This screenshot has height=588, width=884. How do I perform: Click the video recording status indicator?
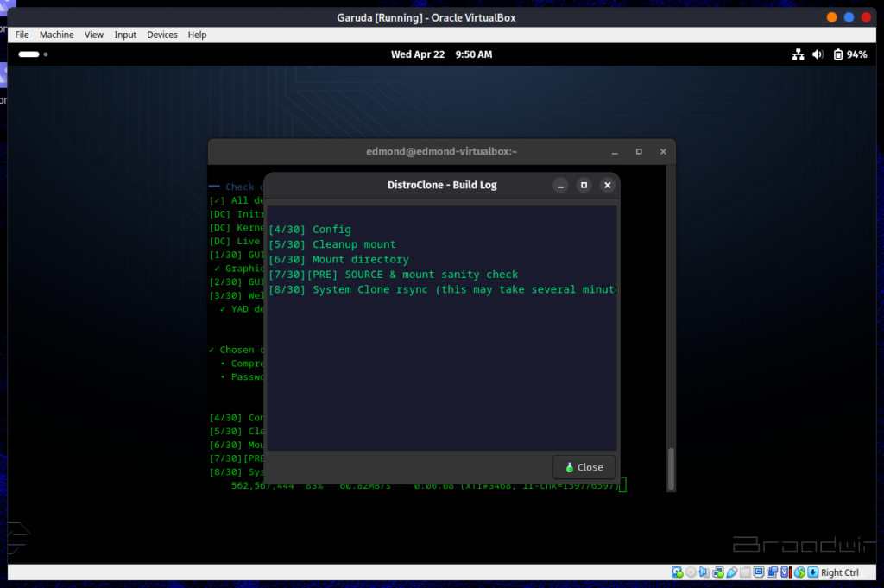click(771, 572)
